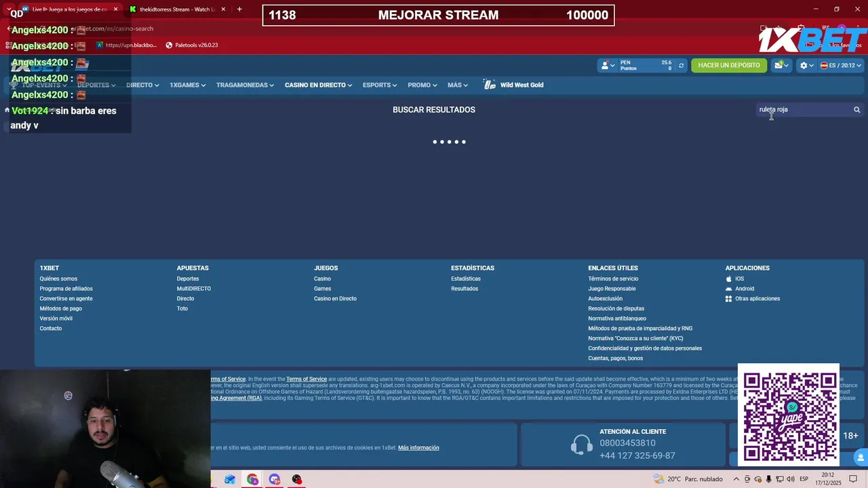Open Wild West Gold game link

521,85
